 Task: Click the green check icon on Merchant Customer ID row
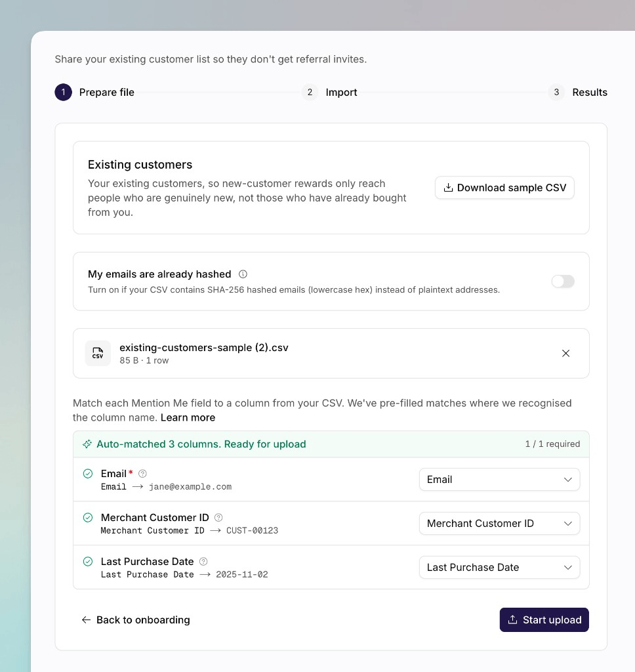[x=88, y=518]
